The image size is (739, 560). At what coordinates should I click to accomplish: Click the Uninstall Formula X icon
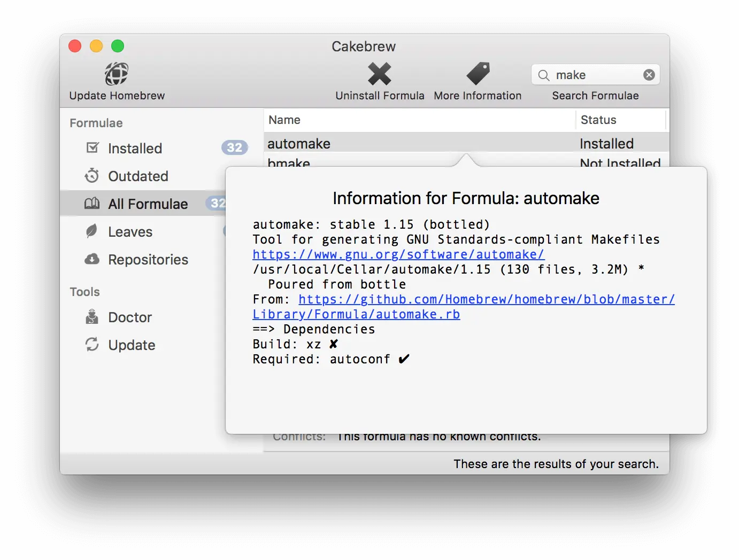380,74
